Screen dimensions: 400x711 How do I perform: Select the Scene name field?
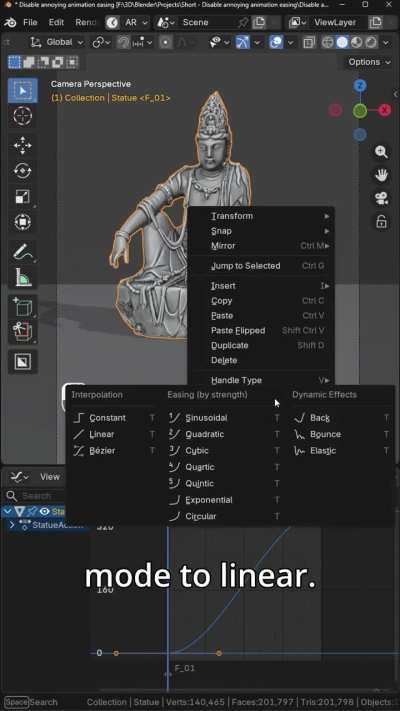pyautogui.click(x=207, y=22)
